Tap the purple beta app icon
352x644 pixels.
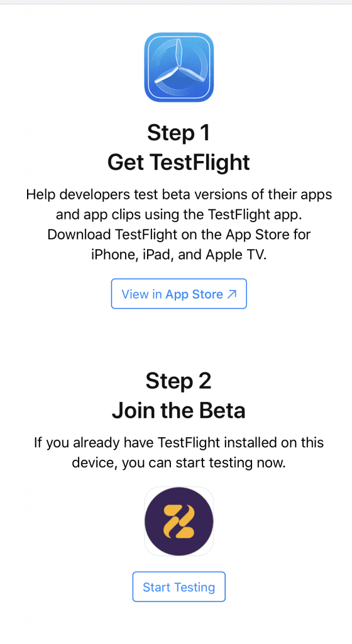pyautogui.click(x=179, y=521)
